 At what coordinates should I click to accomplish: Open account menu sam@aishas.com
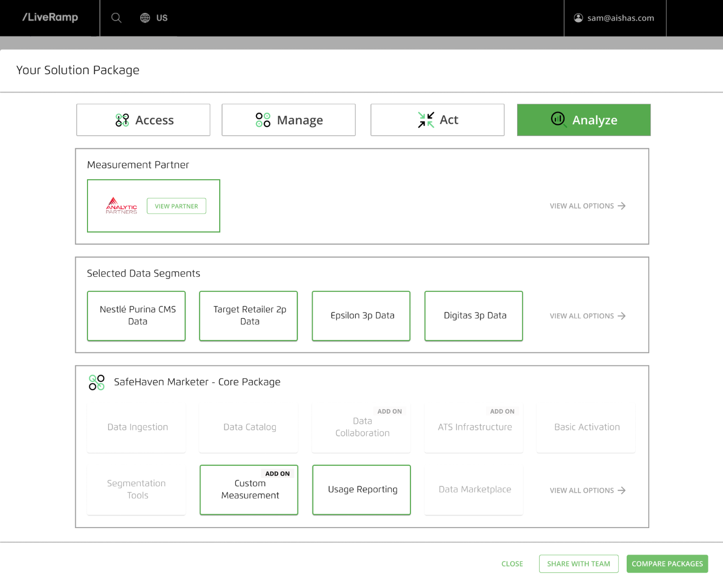pos(614,18)
